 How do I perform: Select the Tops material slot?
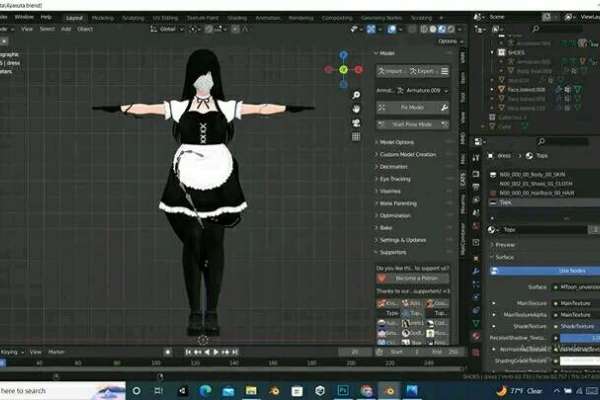(543, 202)
